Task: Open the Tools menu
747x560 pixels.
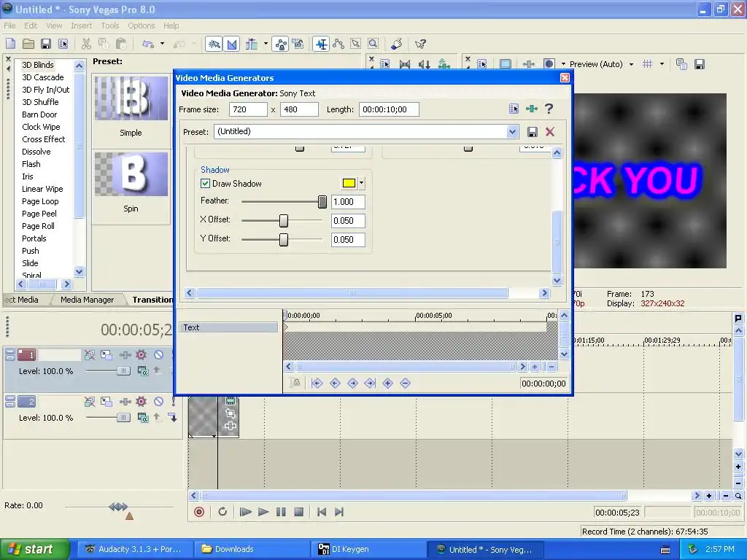Action: (x=109, y=26)
